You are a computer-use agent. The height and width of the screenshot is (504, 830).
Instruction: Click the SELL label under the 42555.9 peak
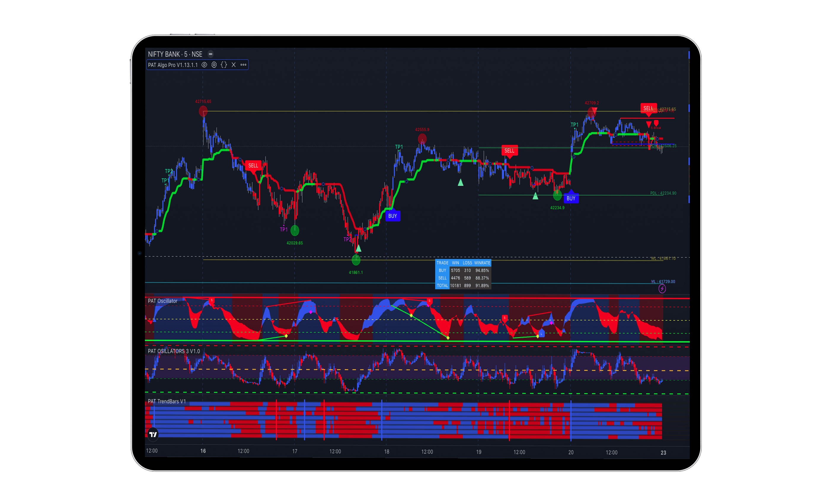pos(509,151)
